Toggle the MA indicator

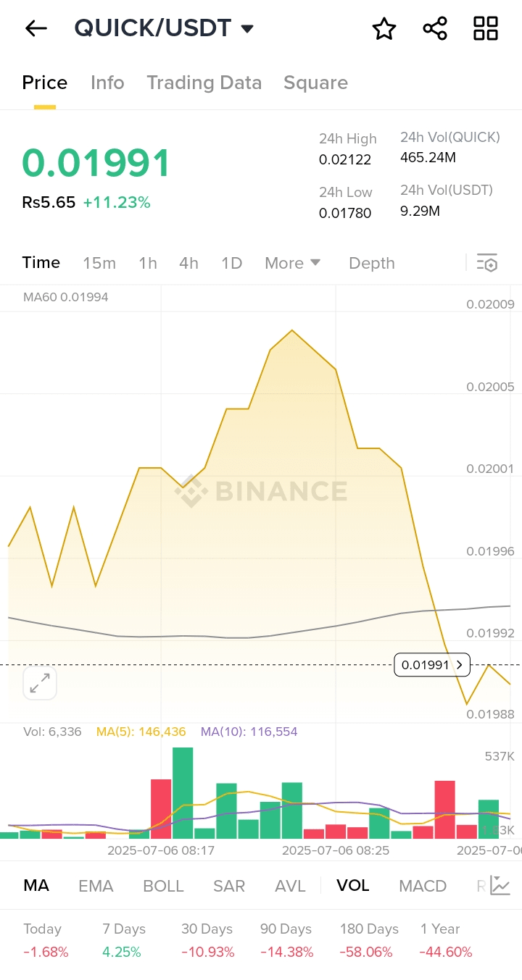36,886
